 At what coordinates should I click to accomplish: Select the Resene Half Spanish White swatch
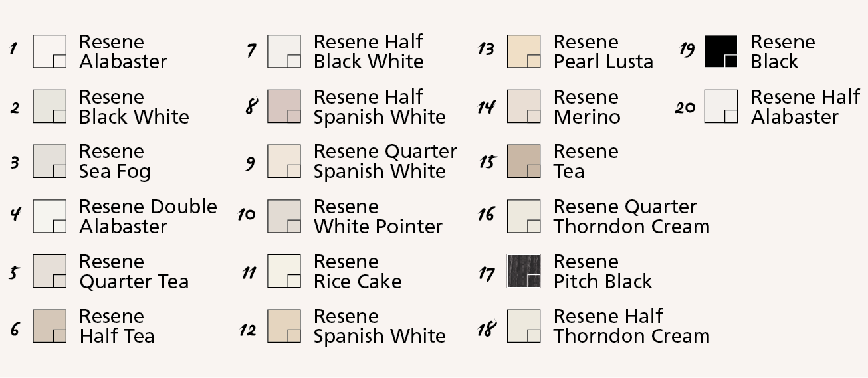pyautogui.click(x=284, y=106)
